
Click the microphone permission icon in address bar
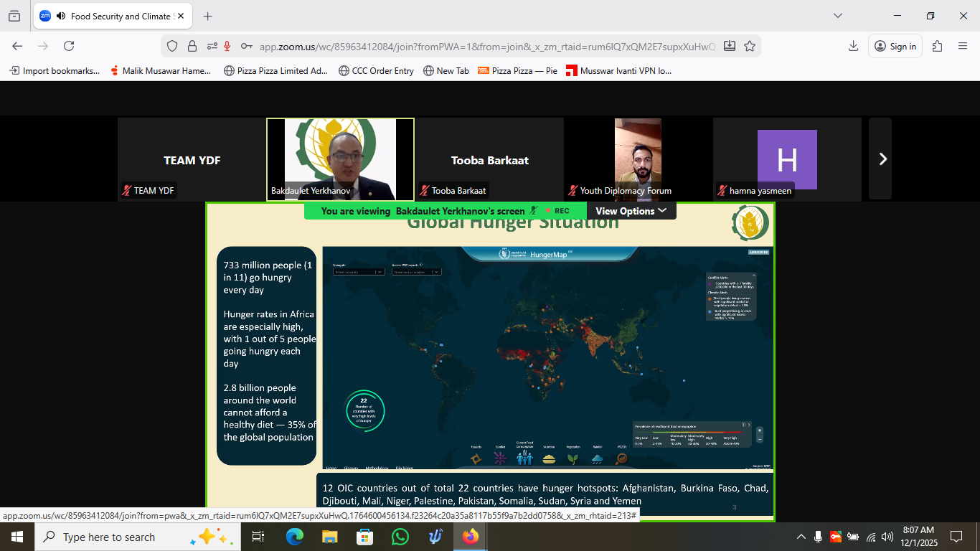coord(227,46)
